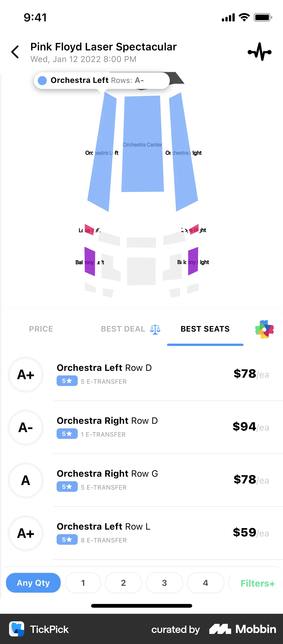Select the purple Balcony Right section
The width and height of the screenshot is (283, 644).
pos(193,261)
